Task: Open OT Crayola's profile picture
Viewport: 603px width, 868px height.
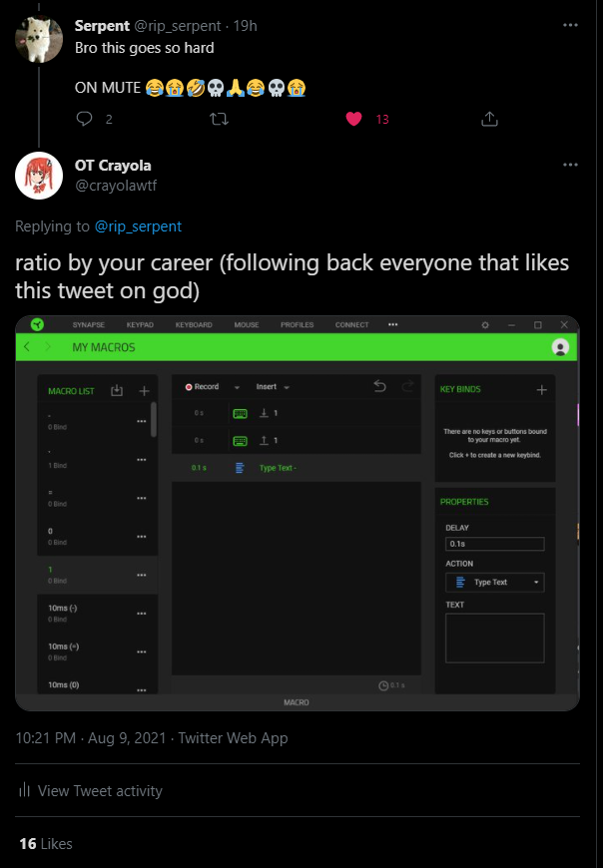Action: [x=39, y=176]
